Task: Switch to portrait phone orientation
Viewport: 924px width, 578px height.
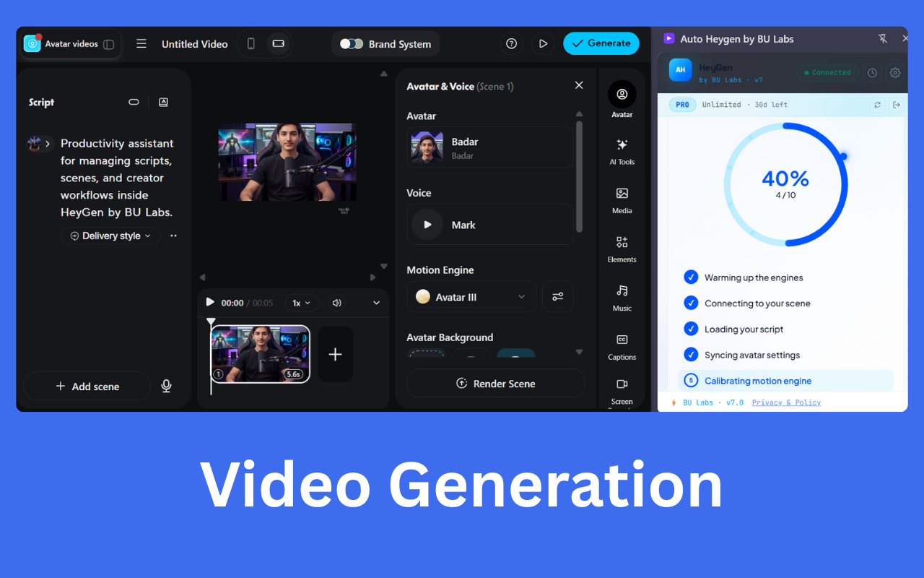Action: coord(251,43)
